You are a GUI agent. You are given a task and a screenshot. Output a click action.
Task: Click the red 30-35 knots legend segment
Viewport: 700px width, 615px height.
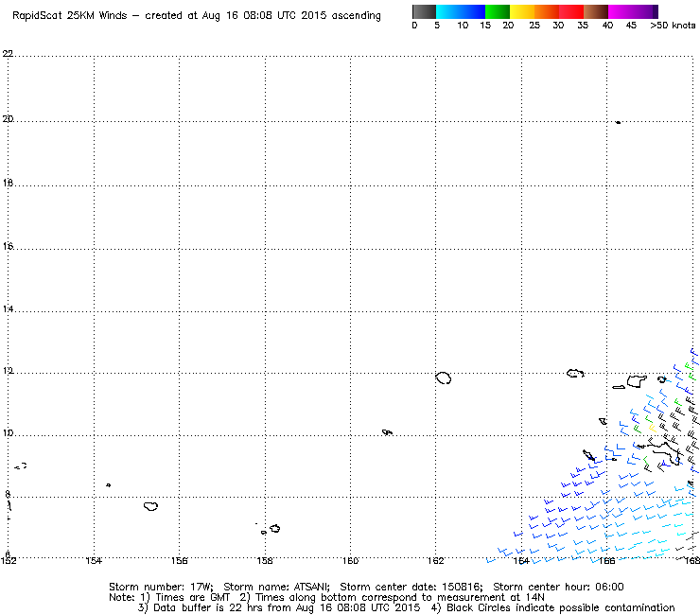(x=571, y=11)
